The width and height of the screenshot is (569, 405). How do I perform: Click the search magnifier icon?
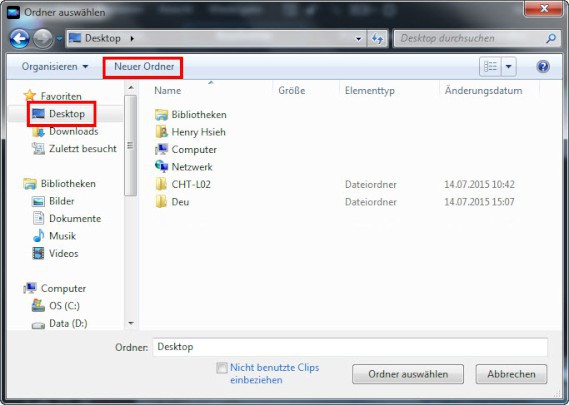(551, 38)
